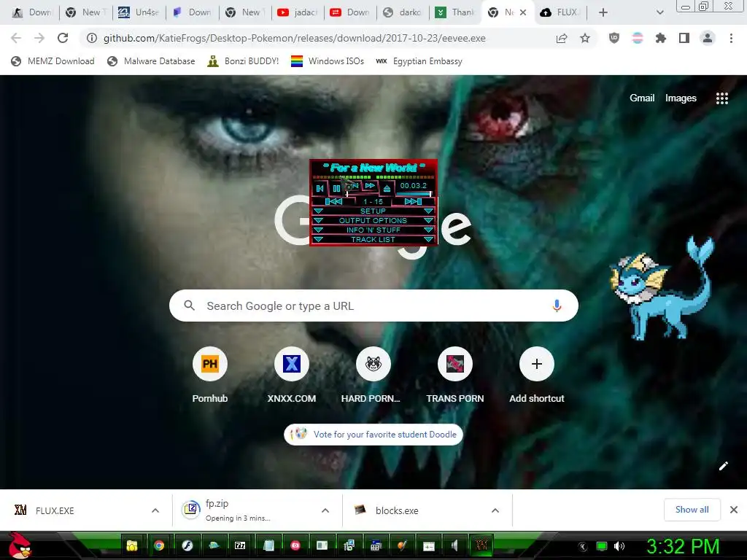747x560 pixels.
Task: Click the speaker volume icon in system tray
Action: pos(619,546)
